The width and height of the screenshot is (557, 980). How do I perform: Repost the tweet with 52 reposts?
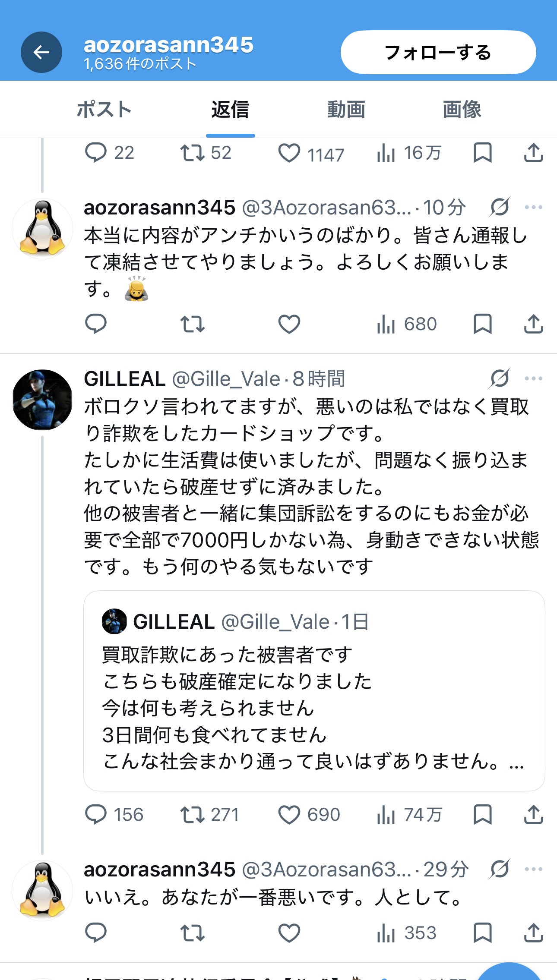coord(192,153)
